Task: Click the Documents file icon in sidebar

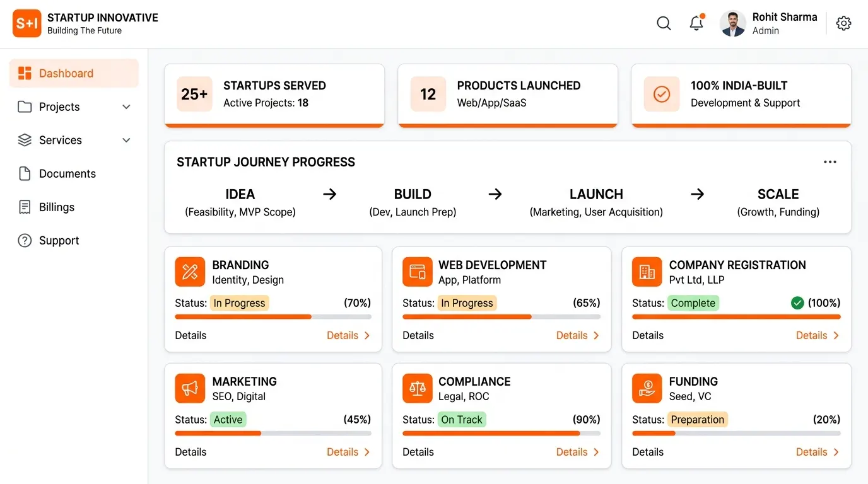Action: pos(25,174)
